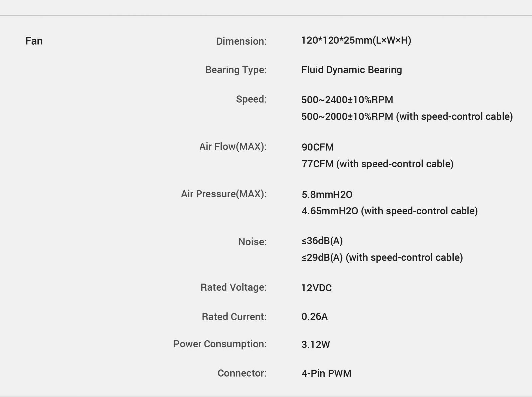Click the 4-Pin PWM connector value
The image size is (532, 397).
(x=326, y=373)
